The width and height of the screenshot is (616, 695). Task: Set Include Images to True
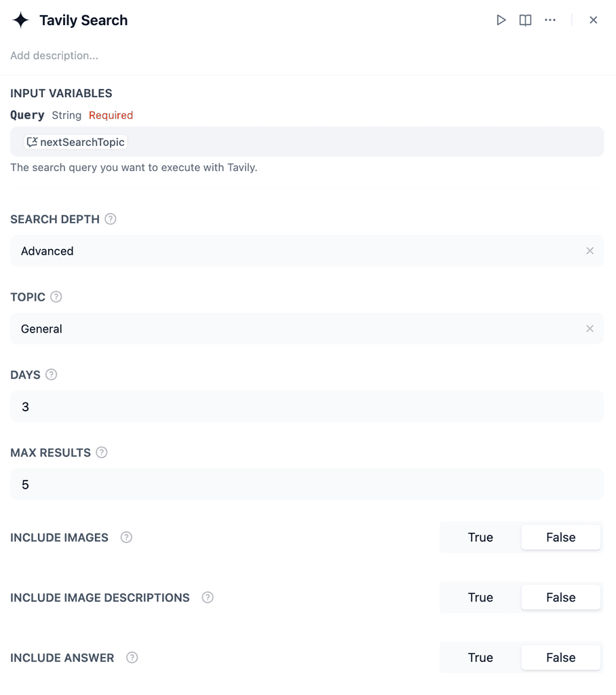pos(480,537)
